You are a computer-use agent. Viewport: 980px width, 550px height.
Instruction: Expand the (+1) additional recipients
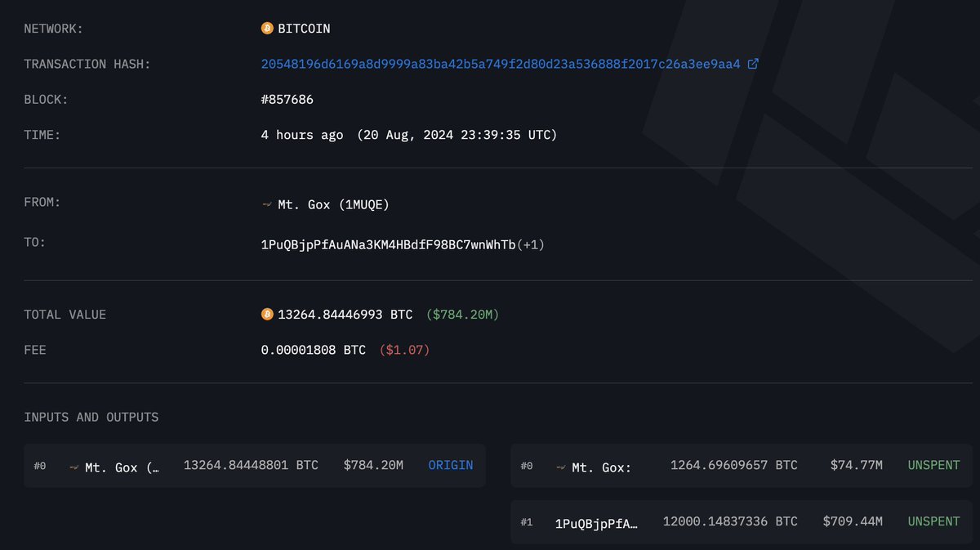(x=531, y=244)
